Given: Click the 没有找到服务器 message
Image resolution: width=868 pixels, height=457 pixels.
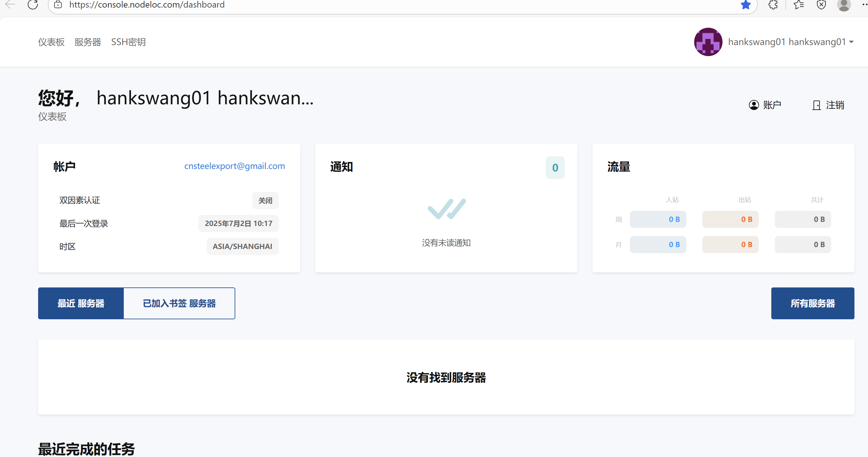Looking at the screenshot, I should pos(446,378).
